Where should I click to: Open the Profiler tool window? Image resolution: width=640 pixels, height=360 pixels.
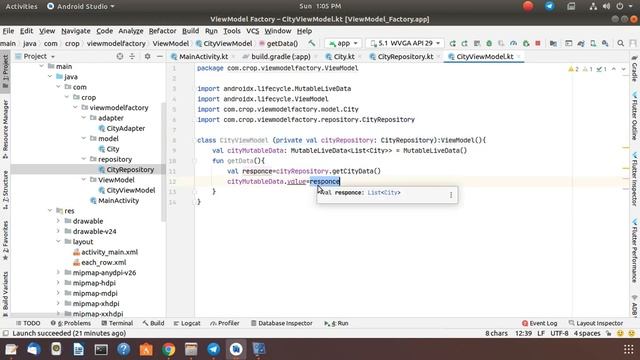[x=224, y=323]
